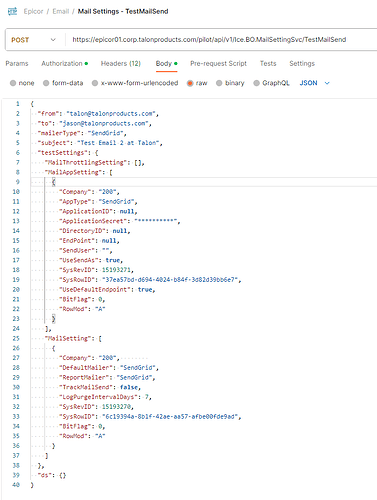Click the request URL field
Viewport: 377px width, 500px height.
220,40
